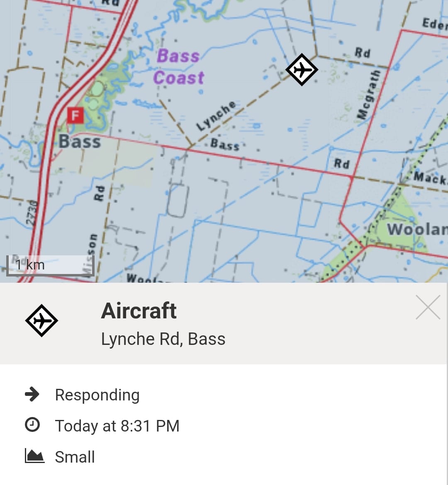The width and height of the screenshot is (448, 485).
Task: Toggle the time row showing Today at 8:31 PM
Action: (117, 426)
